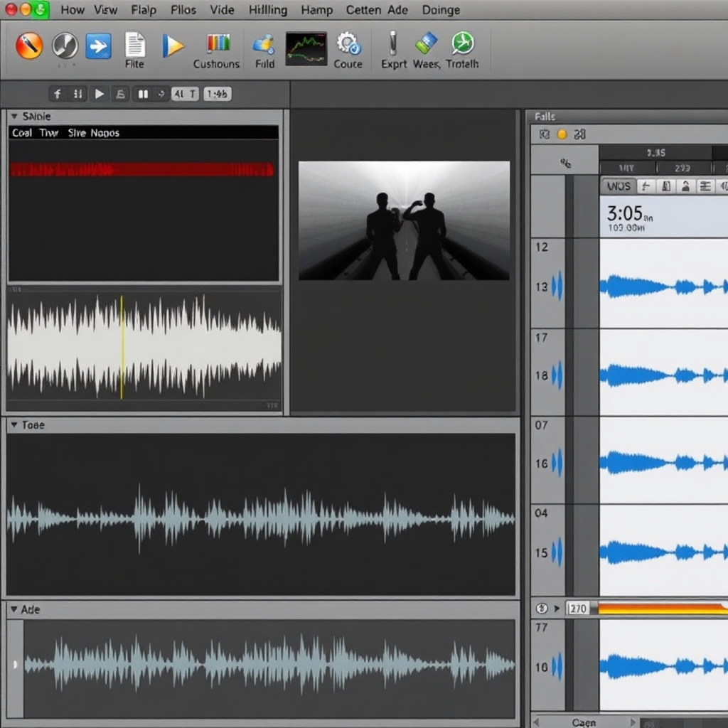Collapse the Sainle panel disclosure triangle

14,116
